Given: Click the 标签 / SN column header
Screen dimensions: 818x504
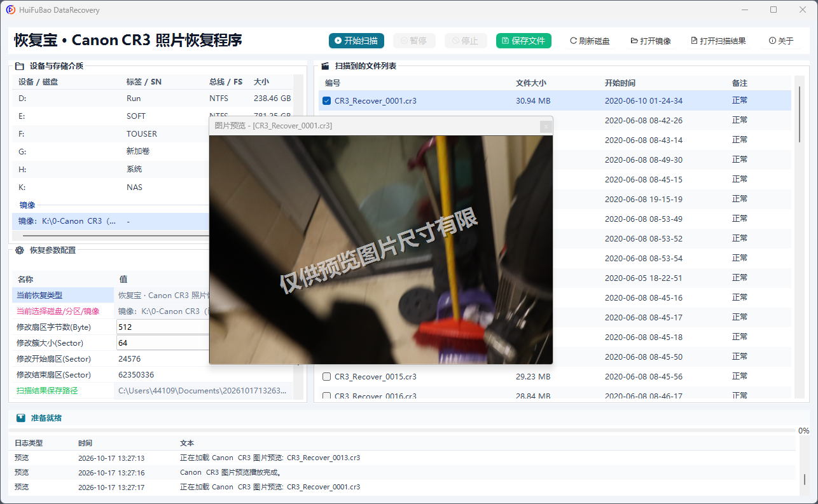Looking at the screenshot, I should pyautogui.click(x=144, y=82).
